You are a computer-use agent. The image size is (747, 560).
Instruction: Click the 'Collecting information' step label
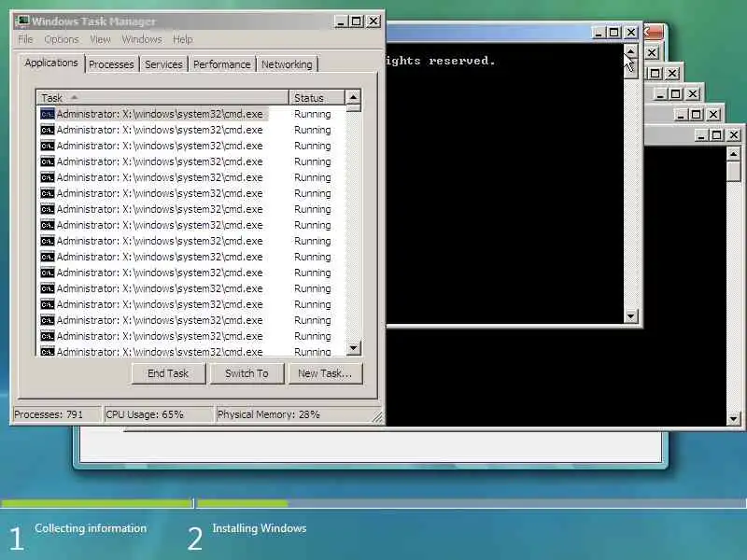(91, 528)
